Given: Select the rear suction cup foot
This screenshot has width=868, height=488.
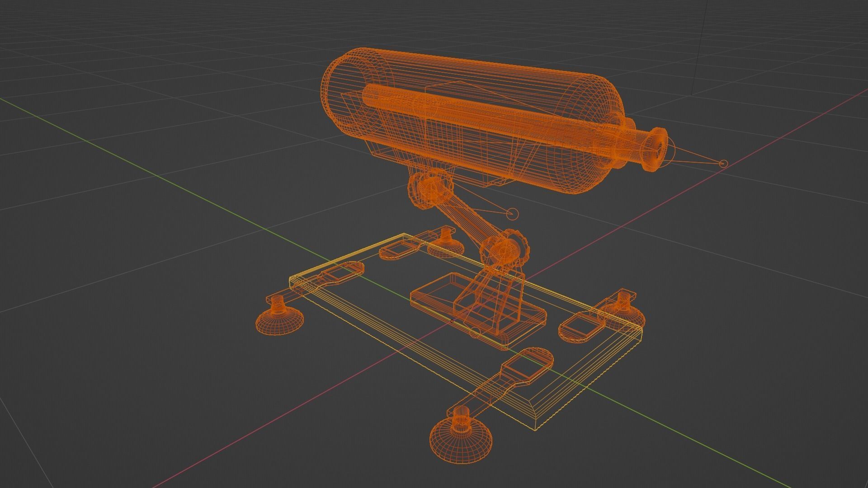Looking at the screenshot, I should point(446,242).
